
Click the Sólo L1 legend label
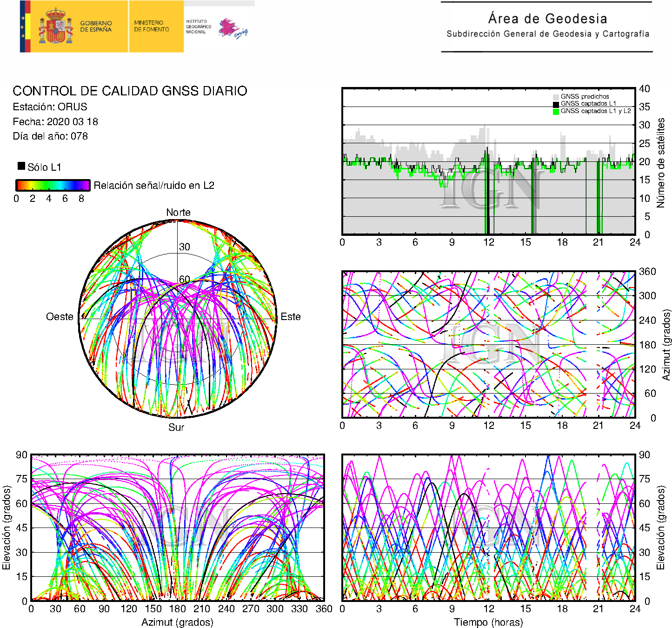[44, 167]
